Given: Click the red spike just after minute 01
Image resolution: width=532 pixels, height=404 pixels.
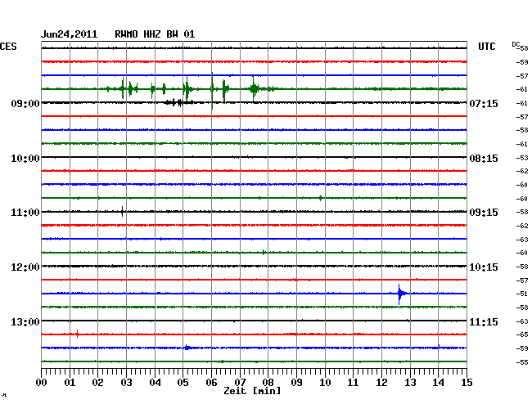Looking at the screenshot, I should tap(78, 334).
